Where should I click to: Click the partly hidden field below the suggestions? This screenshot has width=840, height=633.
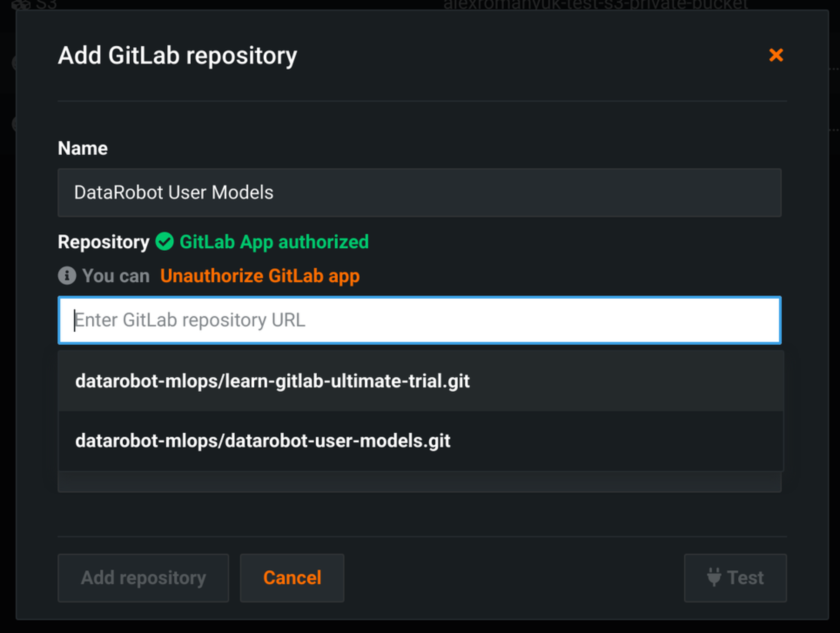click(419, 483)
